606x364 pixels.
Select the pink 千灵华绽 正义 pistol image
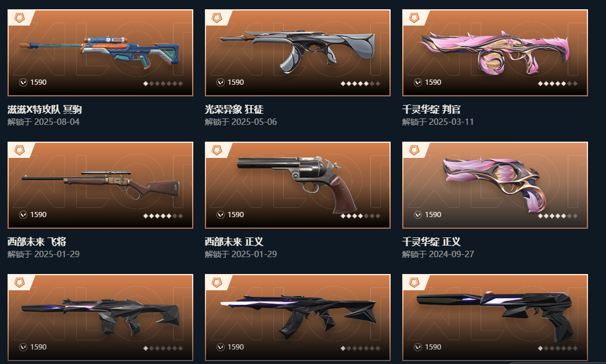click(x=496, y=184)
